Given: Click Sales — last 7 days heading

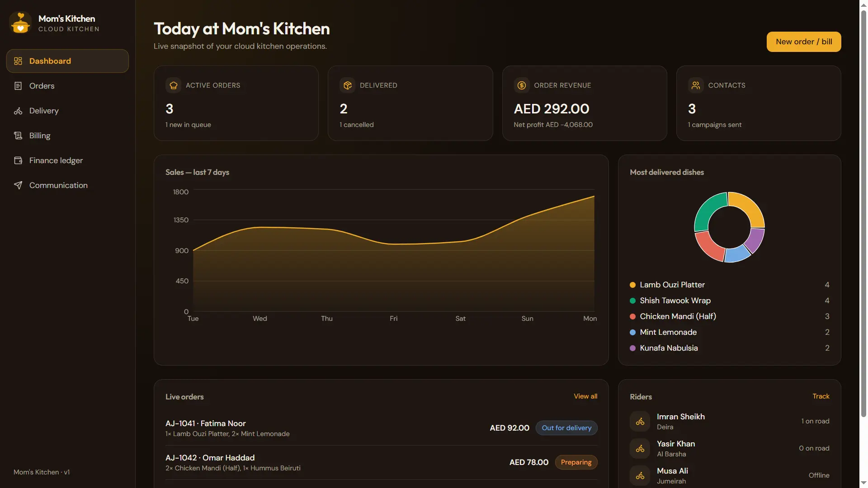Looking at the screenshot, I should [197, 172].
